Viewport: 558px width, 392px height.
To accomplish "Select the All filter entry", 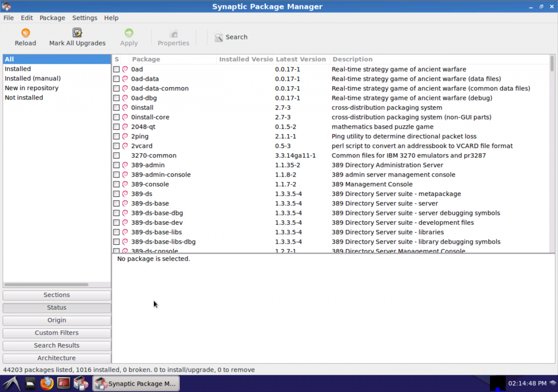I will tap(57, 59).
